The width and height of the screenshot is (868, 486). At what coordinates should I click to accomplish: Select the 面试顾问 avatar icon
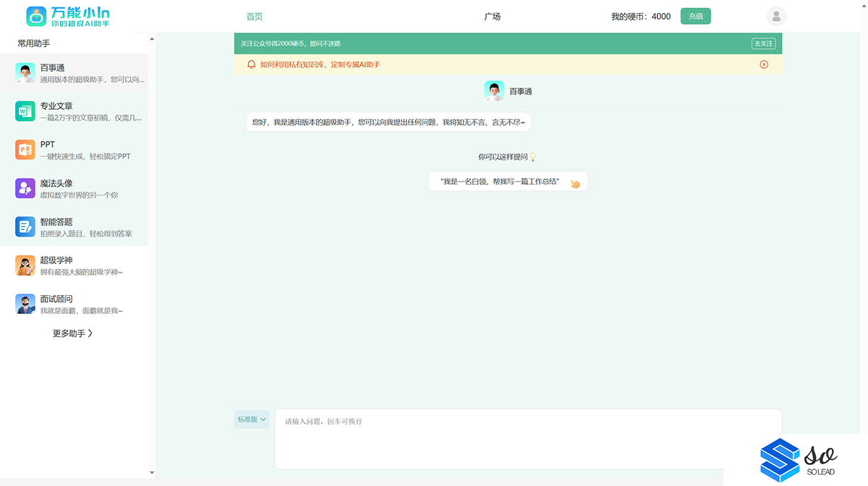pos(25,304)
